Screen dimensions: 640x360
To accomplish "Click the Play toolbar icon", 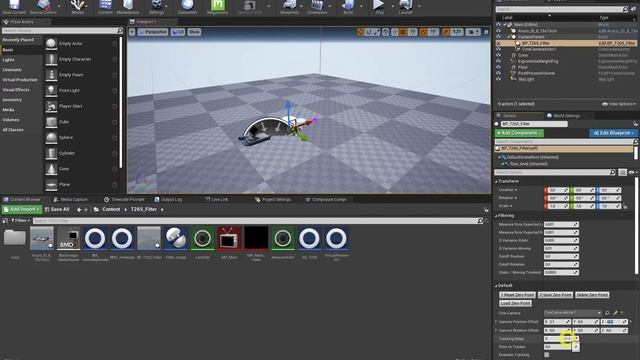I will pyautogui.click(x=379, y=5).
